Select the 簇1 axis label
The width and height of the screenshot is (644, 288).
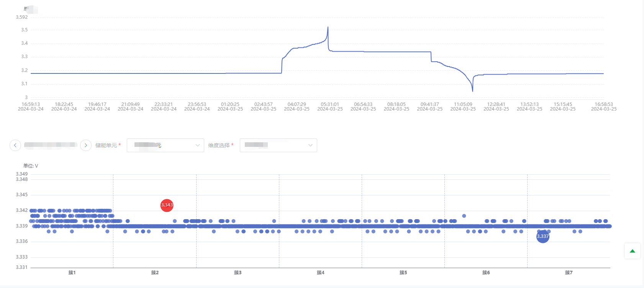click(x=72, y=273)
